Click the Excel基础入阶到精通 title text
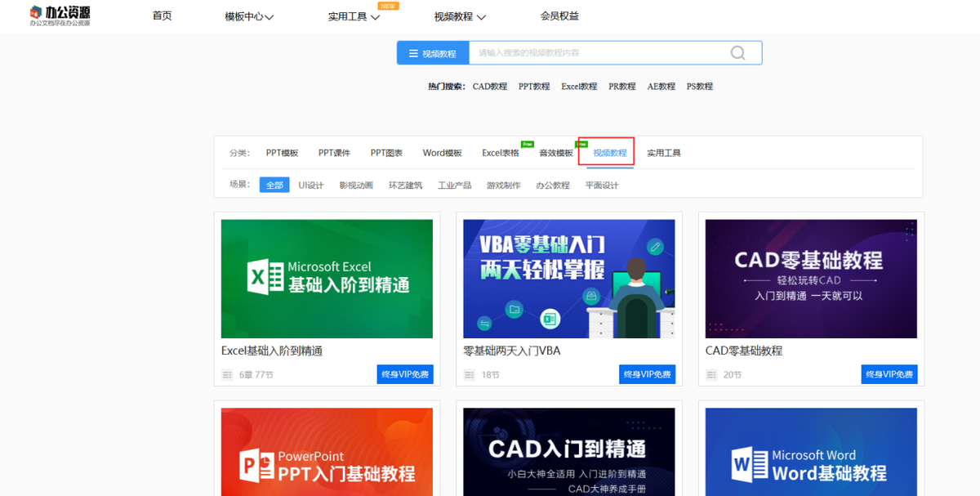Screen dimensions: 980x496 (272, 351)
